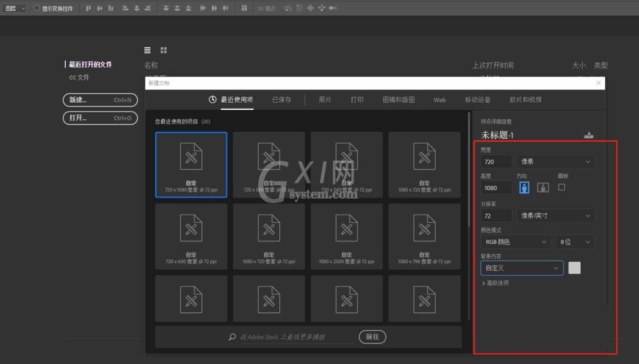Click 打开... button

tap(100, 118)
